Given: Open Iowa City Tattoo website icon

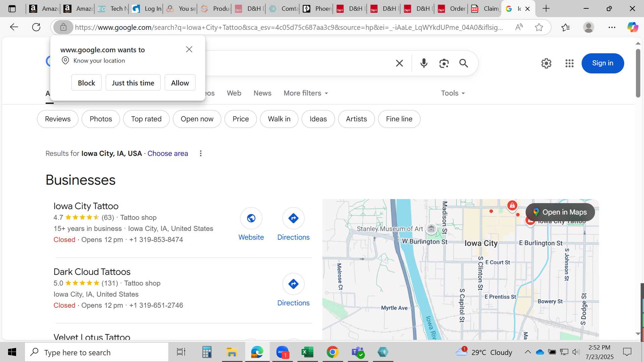Looking at the screenshot, I should pyautogui.click(x=251, y=218).
